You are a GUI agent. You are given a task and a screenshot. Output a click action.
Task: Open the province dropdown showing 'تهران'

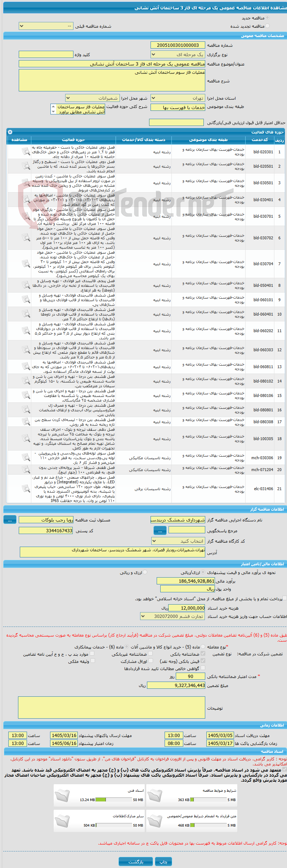[x=178, y=98]
